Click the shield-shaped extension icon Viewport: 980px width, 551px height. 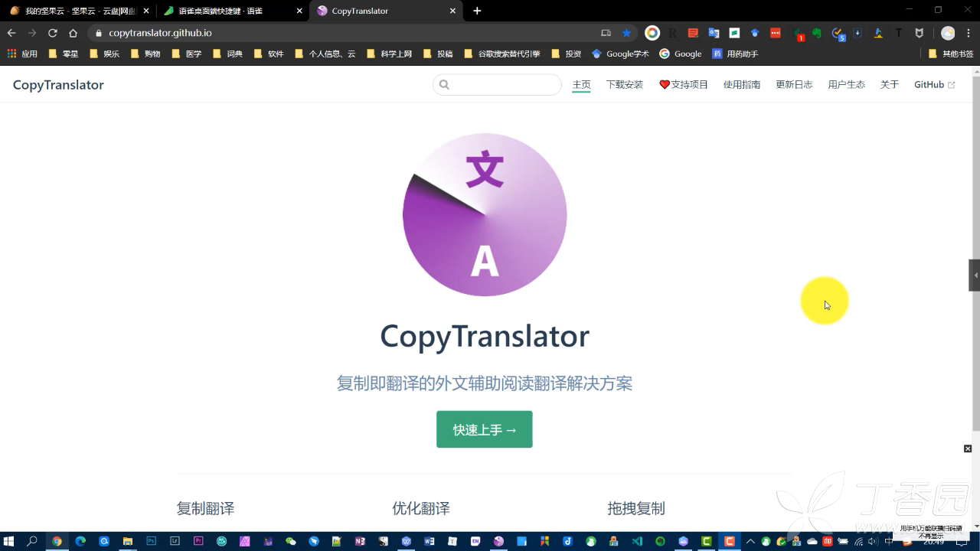click(x=920, y=33)
